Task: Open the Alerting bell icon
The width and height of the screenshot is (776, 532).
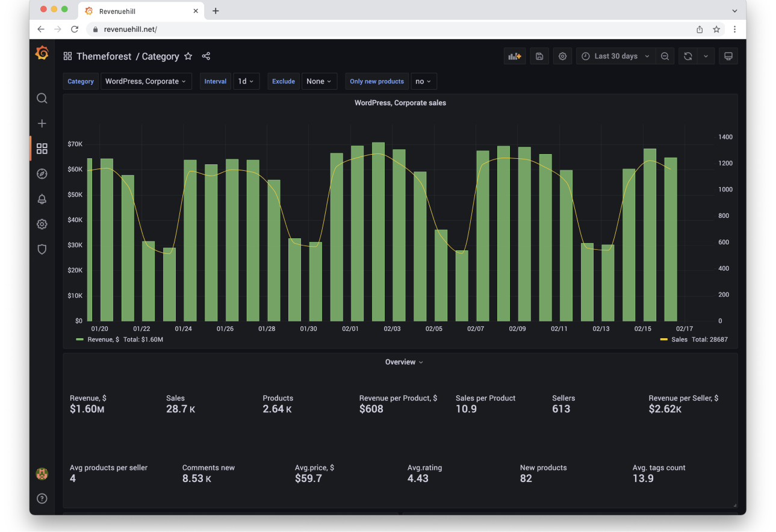Action: pyautogui.click(x=42, y=199)
